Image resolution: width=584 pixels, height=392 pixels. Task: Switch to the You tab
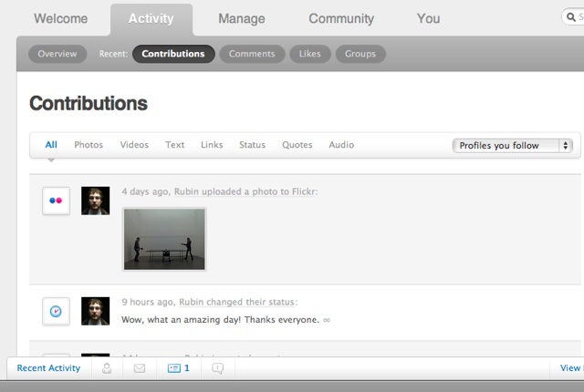[428, 18]
